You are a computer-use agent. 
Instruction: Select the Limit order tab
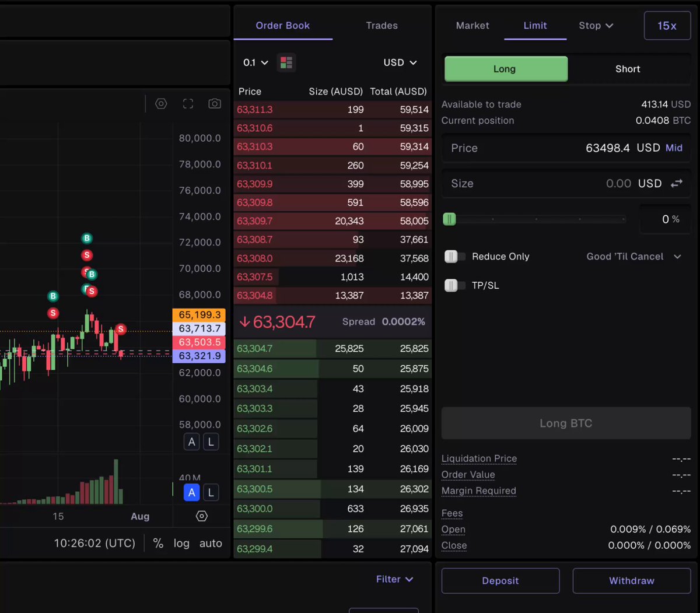pyautogui.click(x=535, y=26)
